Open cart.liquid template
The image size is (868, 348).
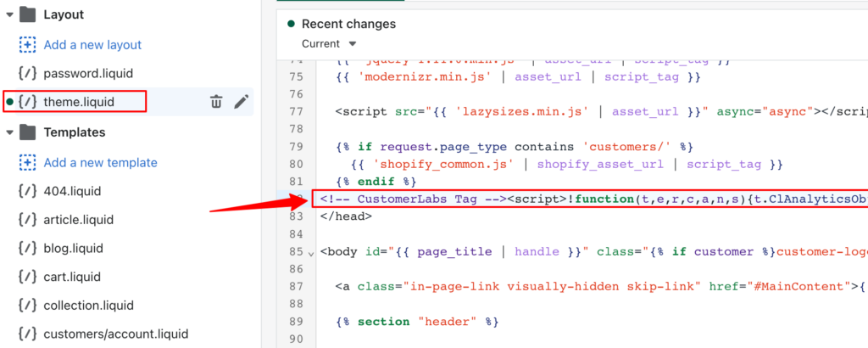coord(72,277)
